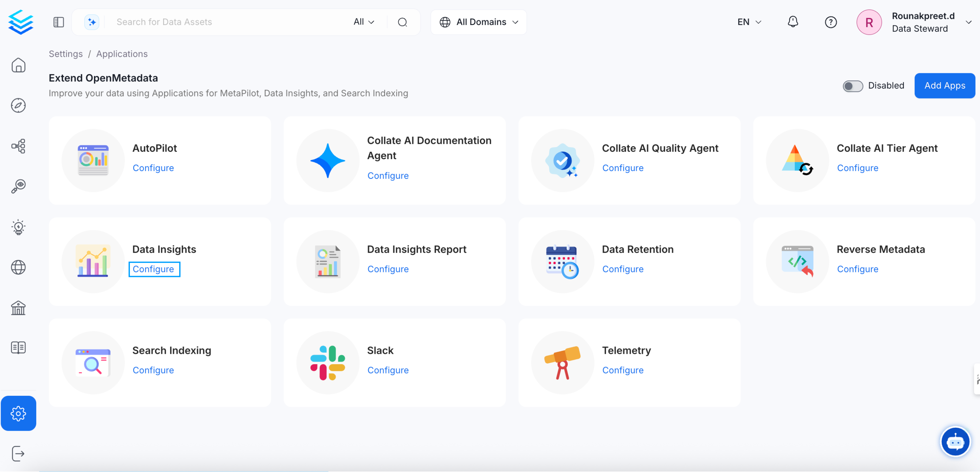Log out using the exit icon at bottom
This screenshot has width=980, height=474.
[x=18, y=453]
